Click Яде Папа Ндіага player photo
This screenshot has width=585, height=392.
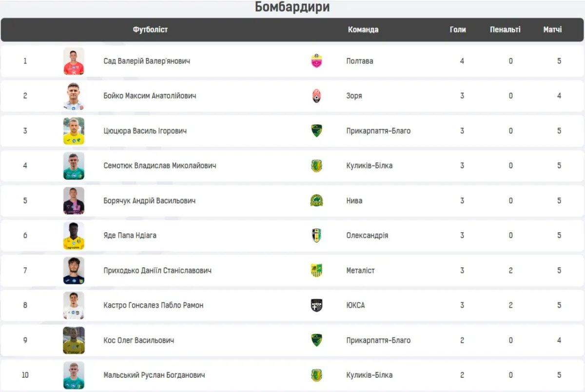pos(74,236)
